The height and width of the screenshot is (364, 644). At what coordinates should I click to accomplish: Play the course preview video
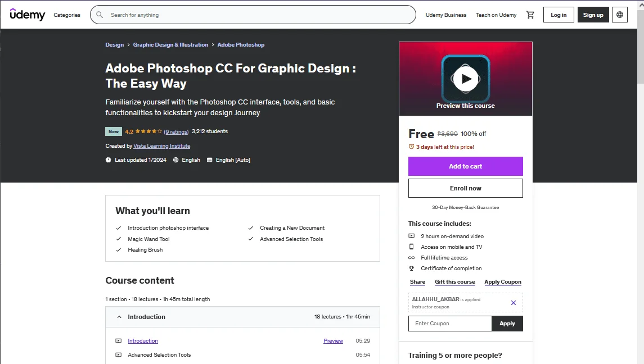465,79
